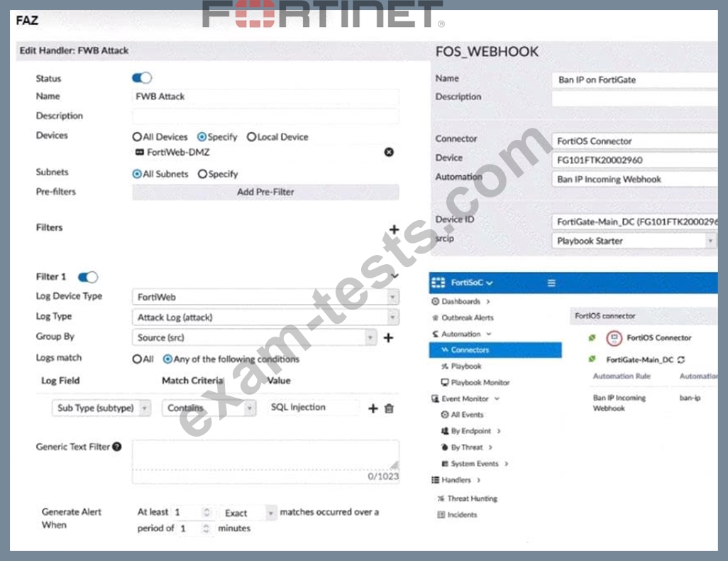The image size is (728, 561).
Task: Open the Log Type Attack Log dropdown
Action: (x=265, y=317)
